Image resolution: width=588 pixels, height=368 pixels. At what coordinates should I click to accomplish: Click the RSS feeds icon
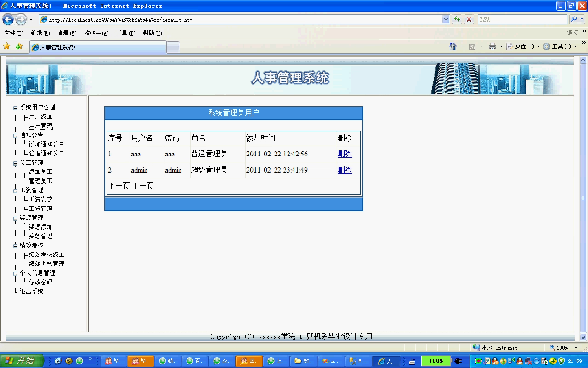[x=472, y=46]
